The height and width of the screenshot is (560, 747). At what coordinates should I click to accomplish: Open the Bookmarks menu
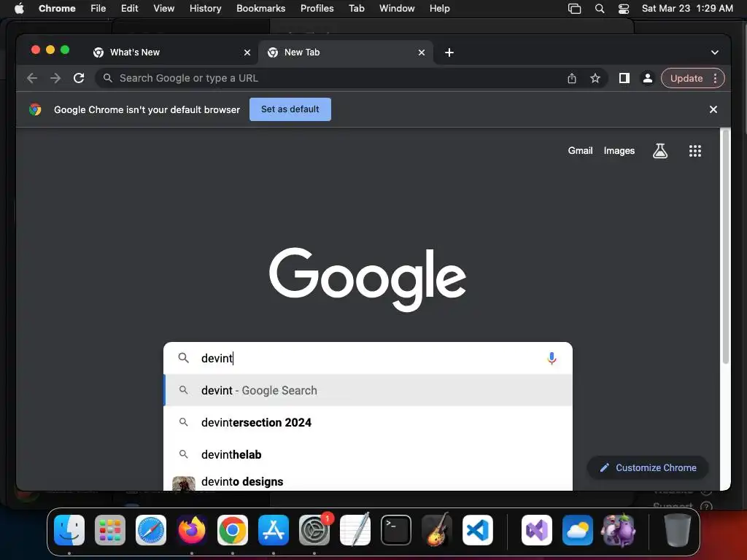[261, 9]
